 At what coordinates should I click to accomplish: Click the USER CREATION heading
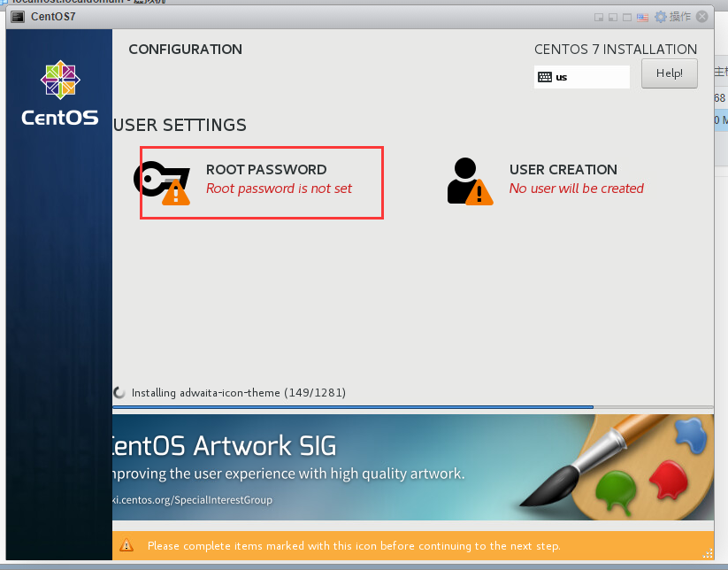[563, 170]
